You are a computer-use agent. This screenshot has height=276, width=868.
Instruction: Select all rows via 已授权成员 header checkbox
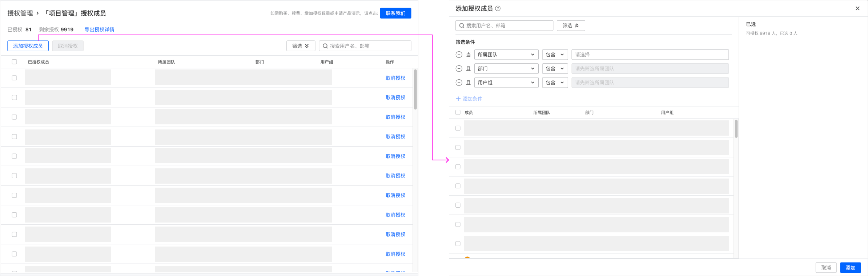click(15, 62)
